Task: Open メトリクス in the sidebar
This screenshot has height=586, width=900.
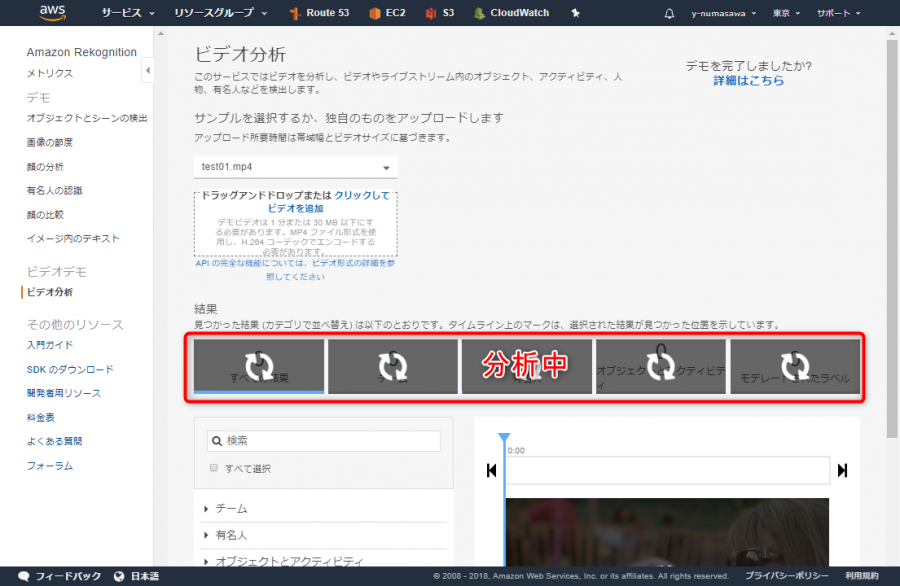Action: tap(50, 73)
